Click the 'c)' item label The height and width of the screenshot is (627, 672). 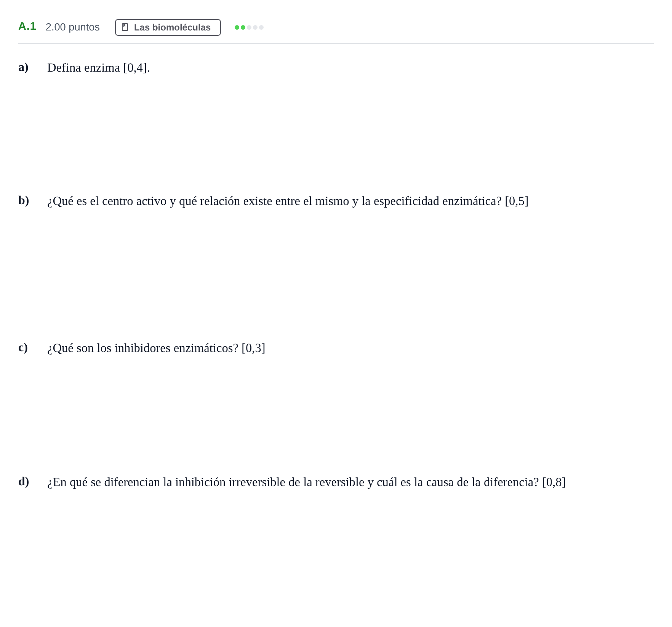click(23, 348)
